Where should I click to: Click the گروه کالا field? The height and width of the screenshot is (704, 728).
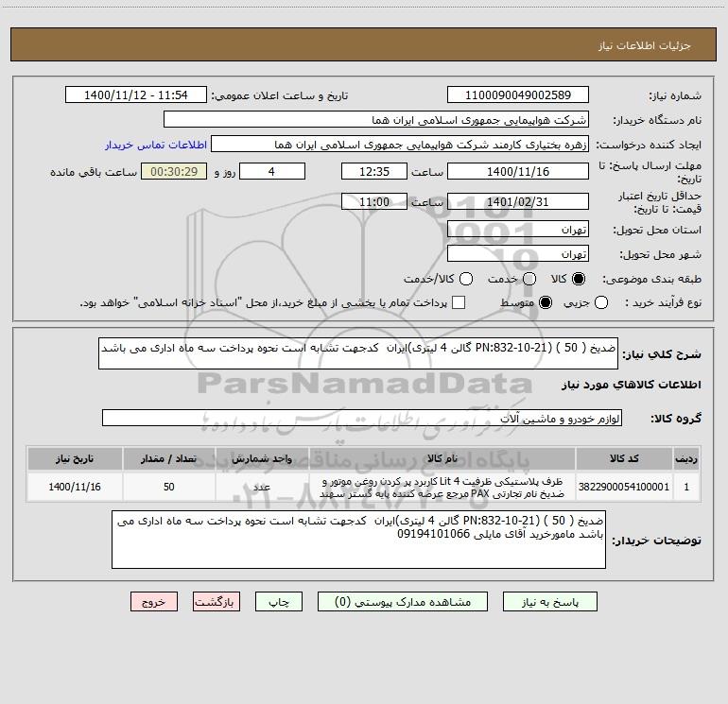pos(362,418)
